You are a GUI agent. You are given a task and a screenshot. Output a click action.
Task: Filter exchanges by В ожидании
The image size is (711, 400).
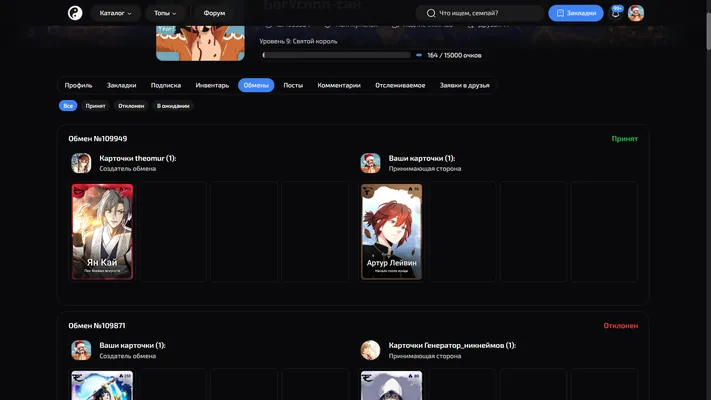tap(173, 106)
